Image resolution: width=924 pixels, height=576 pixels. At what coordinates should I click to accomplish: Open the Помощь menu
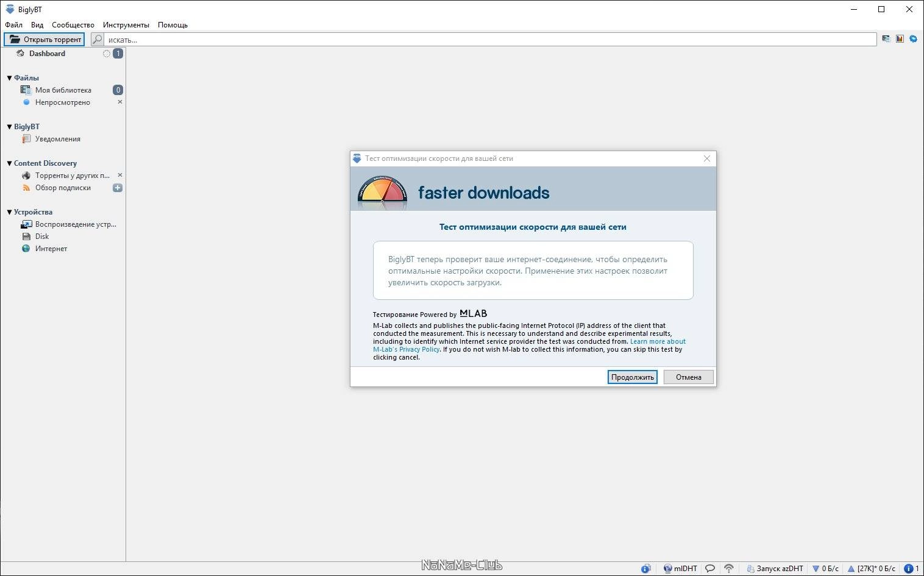(173, 25)
